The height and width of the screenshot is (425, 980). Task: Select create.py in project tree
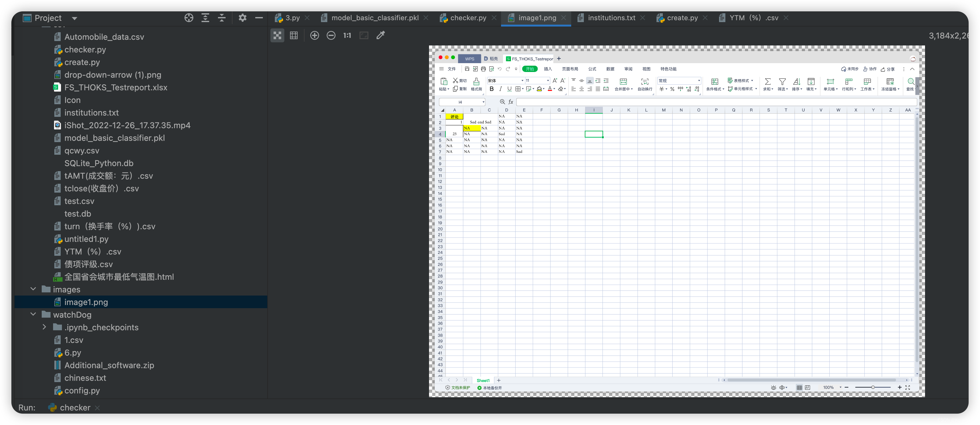tap(82, 62)
